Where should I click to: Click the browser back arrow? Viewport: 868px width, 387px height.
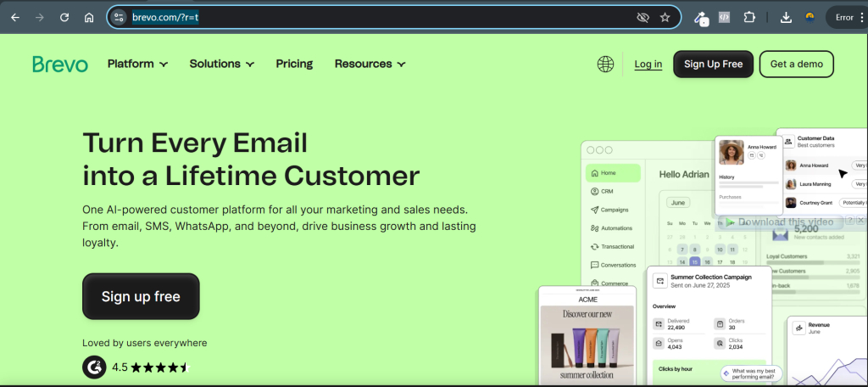coord(15,17)
